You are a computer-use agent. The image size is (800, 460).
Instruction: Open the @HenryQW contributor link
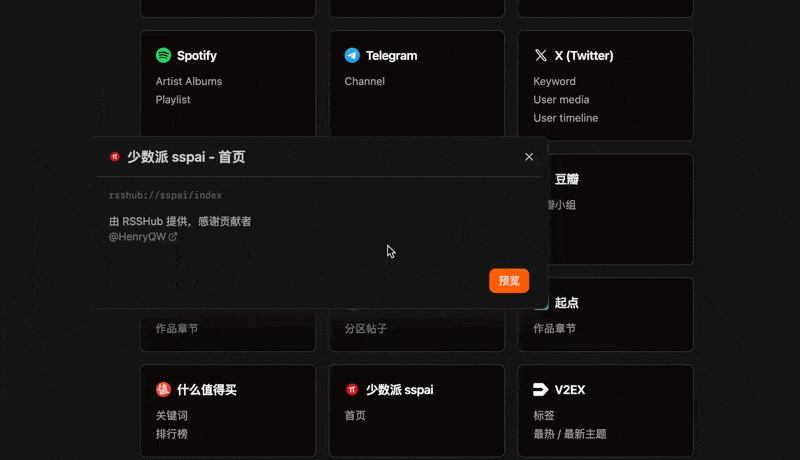137,237
